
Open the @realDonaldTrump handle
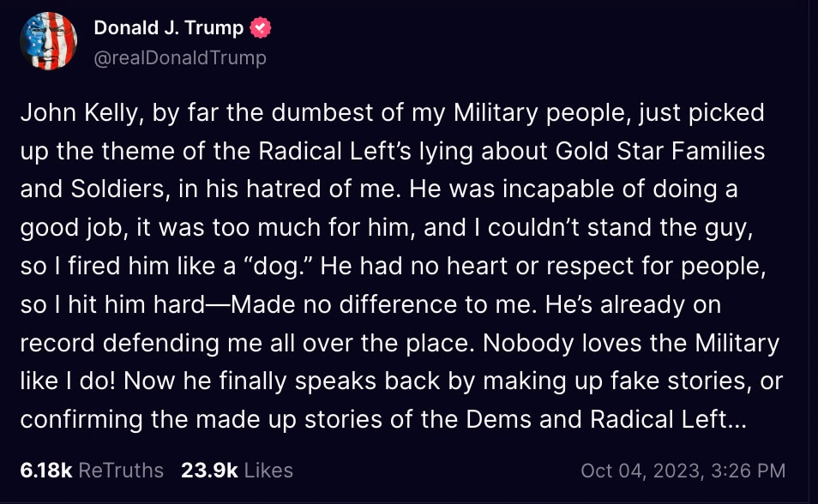180,57
